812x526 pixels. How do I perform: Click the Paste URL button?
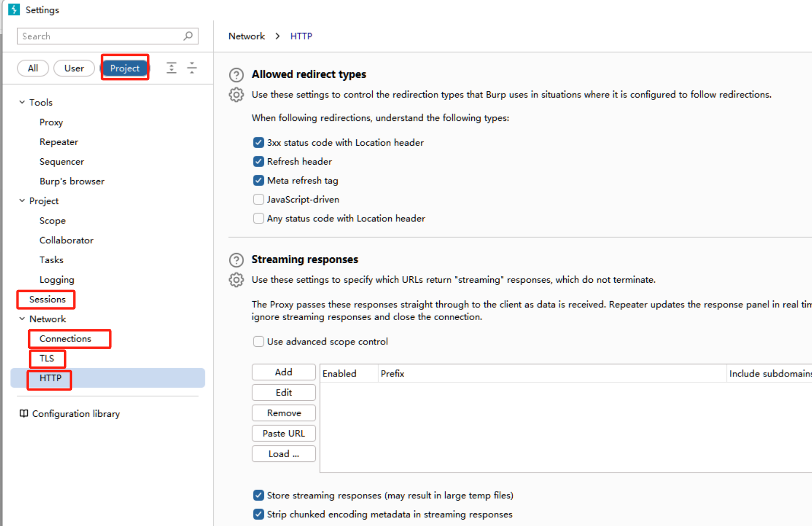283,433
